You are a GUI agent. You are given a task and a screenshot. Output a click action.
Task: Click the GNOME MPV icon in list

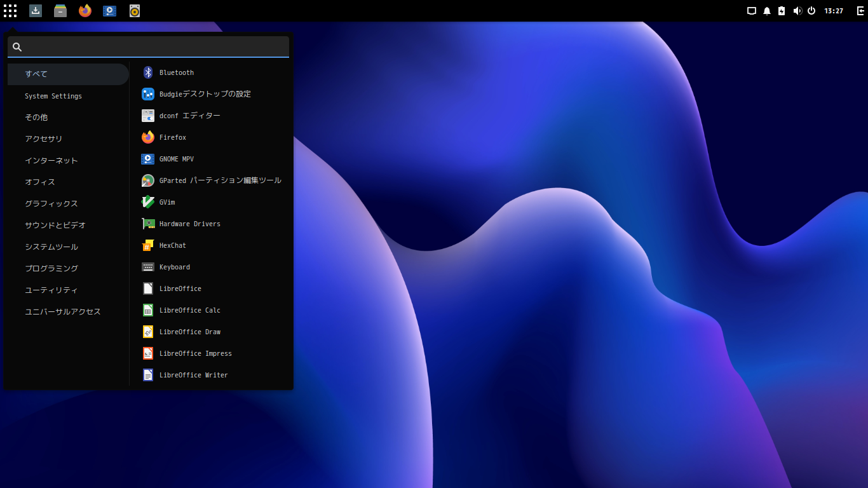tap(148, 159)
